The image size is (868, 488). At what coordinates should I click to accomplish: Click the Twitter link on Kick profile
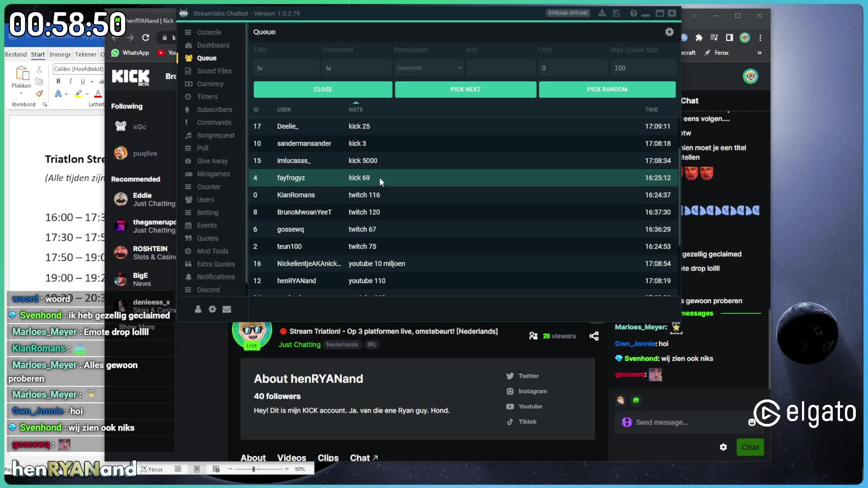coord(523,376)
